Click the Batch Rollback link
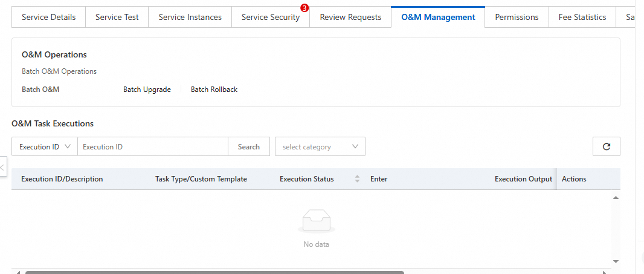This screenshot has width=644, height=274. click(214, 90)
